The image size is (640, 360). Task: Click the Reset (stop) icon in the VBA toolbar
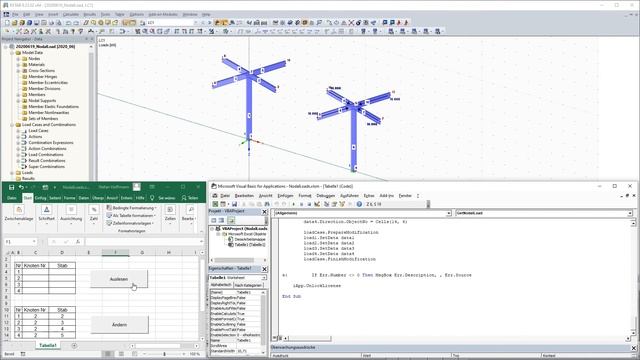[x=309, y=204]
